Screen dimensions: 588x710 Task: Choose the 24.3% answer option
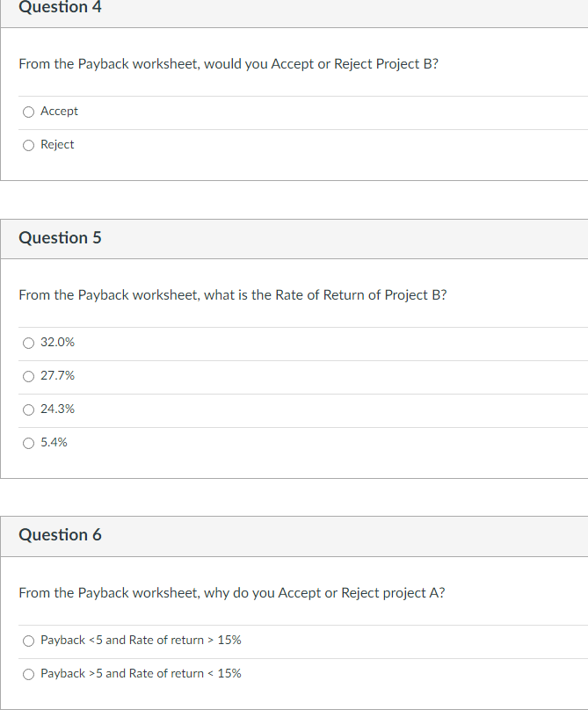pyautogui.click(x=28, y=409)
